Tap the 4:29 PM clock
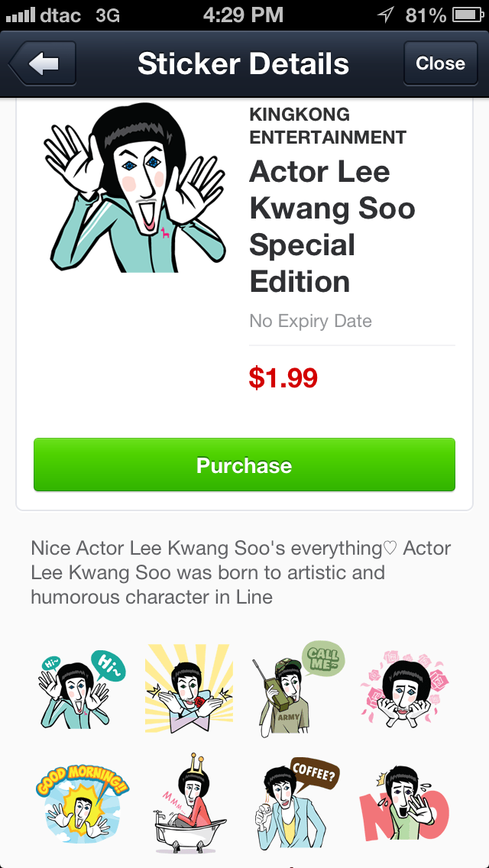 click(244, 15)
